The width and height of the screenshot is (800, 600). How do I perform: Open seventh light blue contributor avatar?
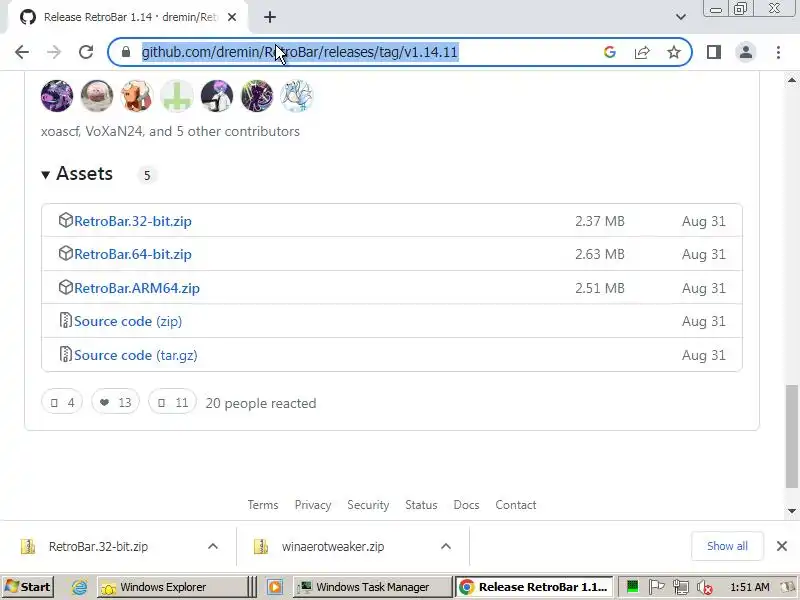coord(296,96)
